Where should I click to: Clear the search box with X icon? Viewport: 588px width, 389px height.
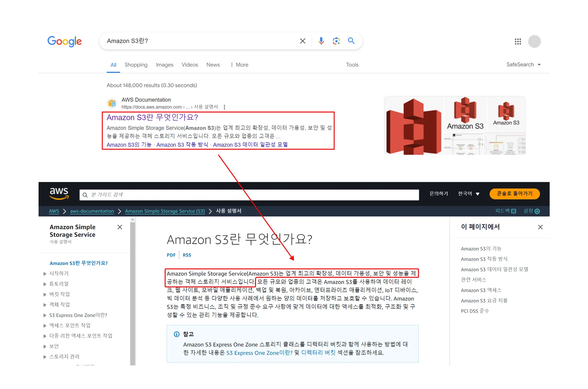click(x=302, y=41)
